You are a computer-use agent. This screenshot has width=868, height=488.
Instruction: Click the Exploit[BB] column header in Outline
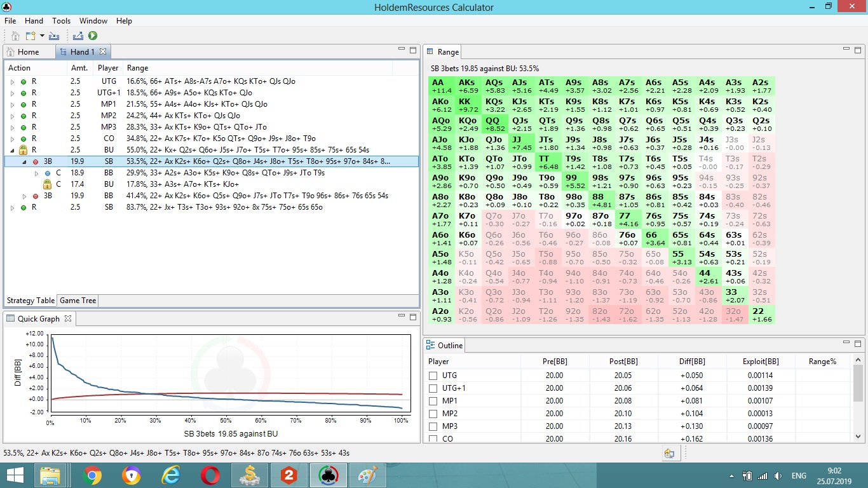[761, 362]
